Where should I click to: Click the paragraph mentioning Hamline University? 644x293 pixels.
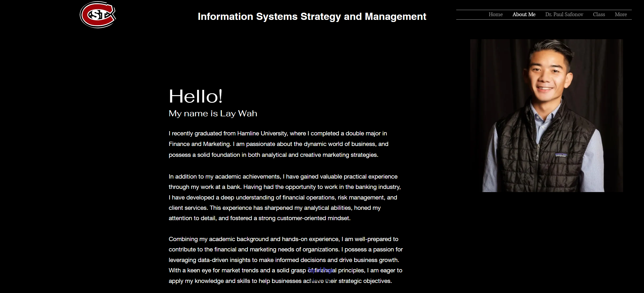278,144
